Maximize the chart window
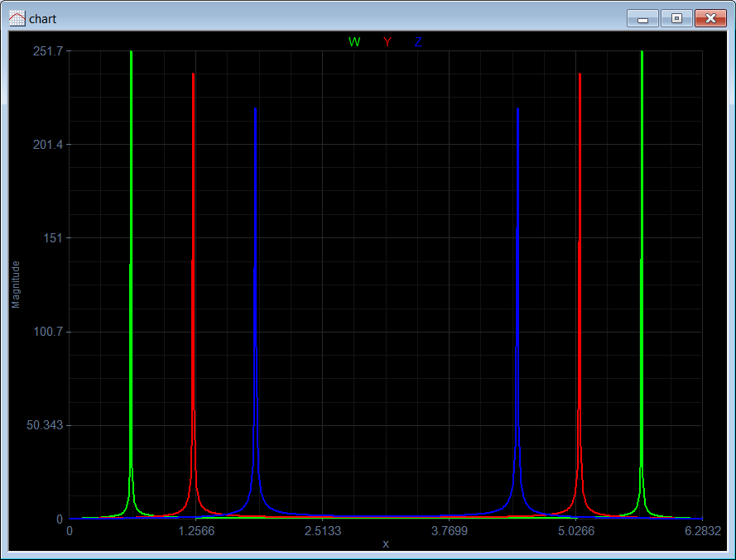The image size is (736, 560). [x=676, y=19]
